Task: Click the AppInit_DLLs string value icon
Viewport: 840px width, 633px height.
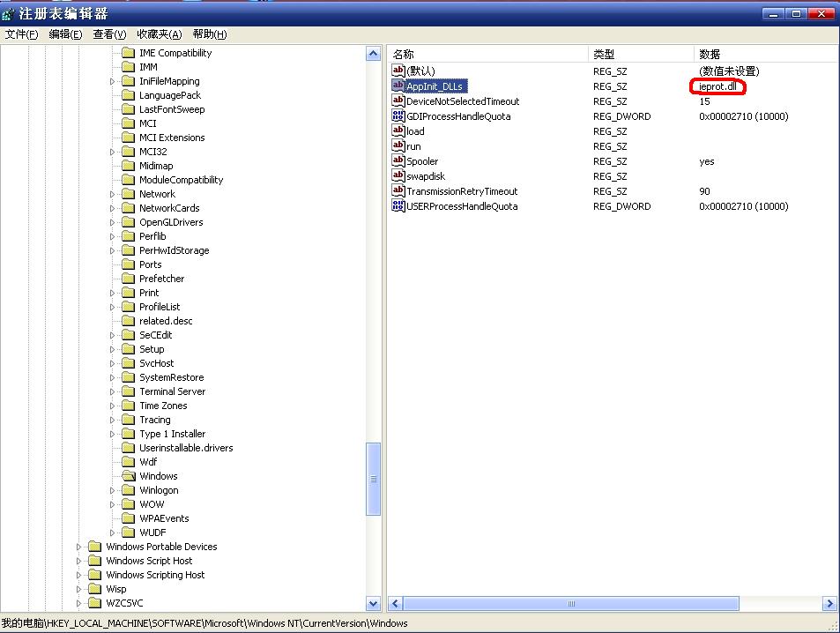Action: (x=398, y=86)
